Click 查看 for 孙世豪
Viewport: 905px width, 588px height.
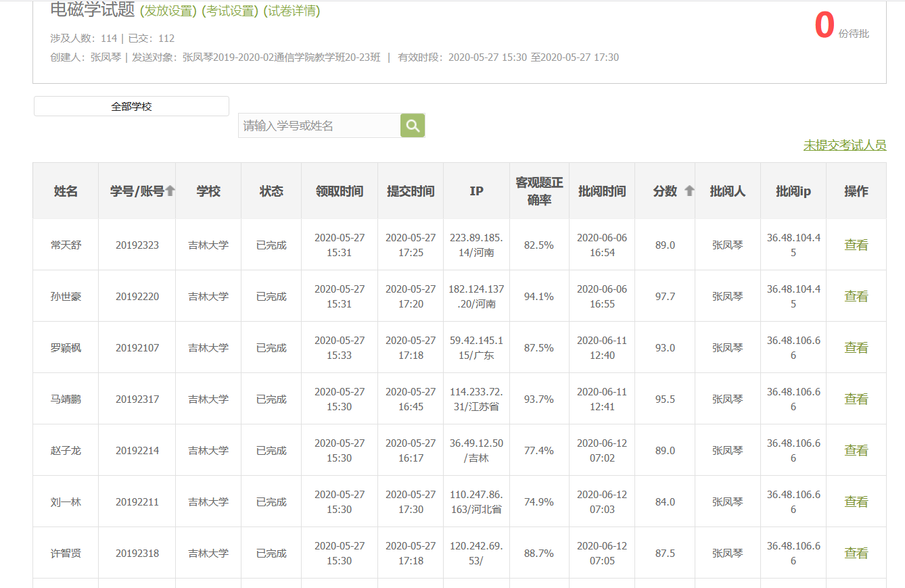tap(856, 296)
